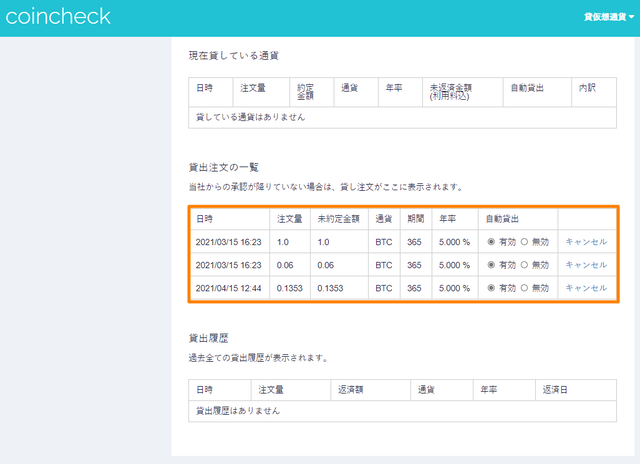Click 5.000 % in the 0.06 order row
Viewport: 640px width, 464px height.
pyautogui.click(x=454, y=265)
